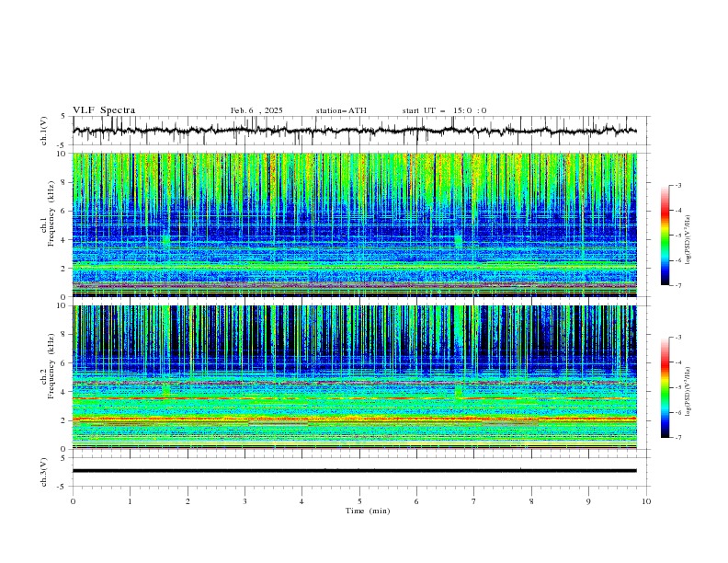
Task: Click the "-7" tick on ch.1 colorbar
Action: [677, 285]
